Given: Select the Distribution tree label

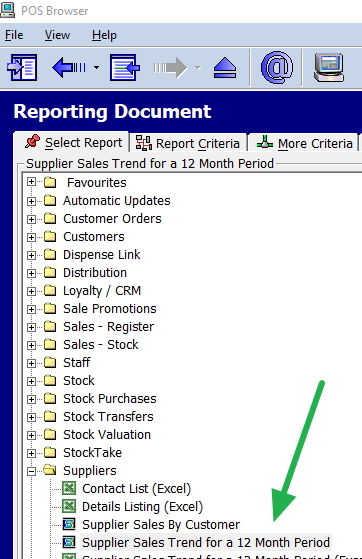Looking at the screenshot, I should [x=95, y=273].
